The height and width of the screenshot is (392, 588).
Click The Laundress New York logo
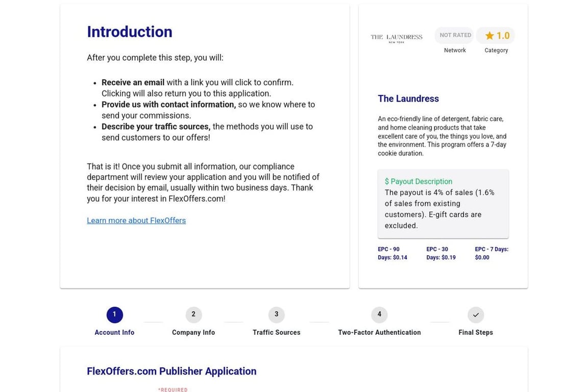(x=396, y=38)
